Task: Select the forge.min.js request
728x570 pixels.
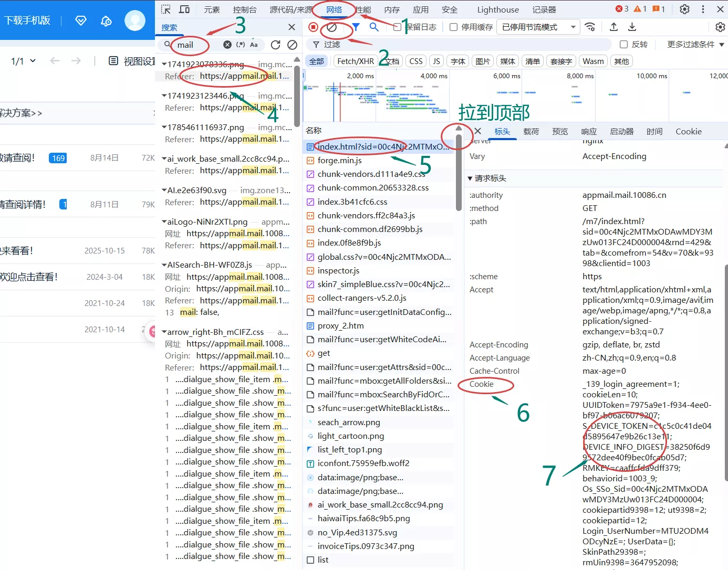Action: [x=378, y=160]
